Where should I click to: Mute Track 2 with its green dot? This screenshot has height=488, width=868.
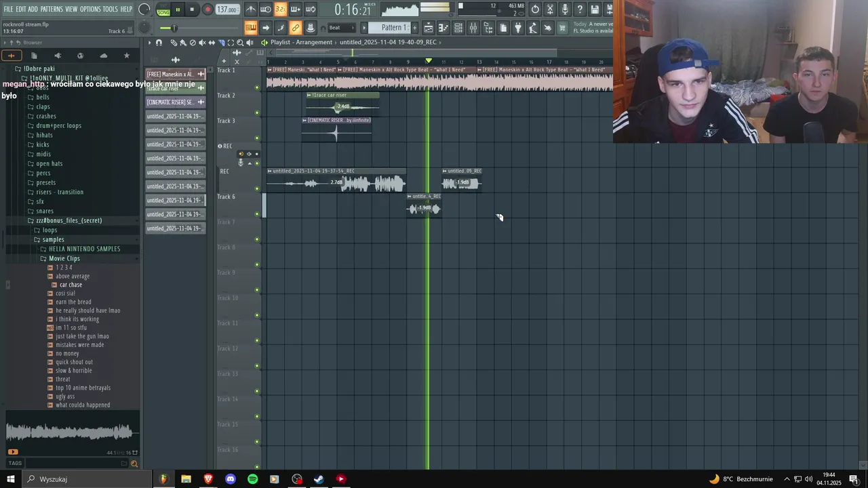(257, 113)
